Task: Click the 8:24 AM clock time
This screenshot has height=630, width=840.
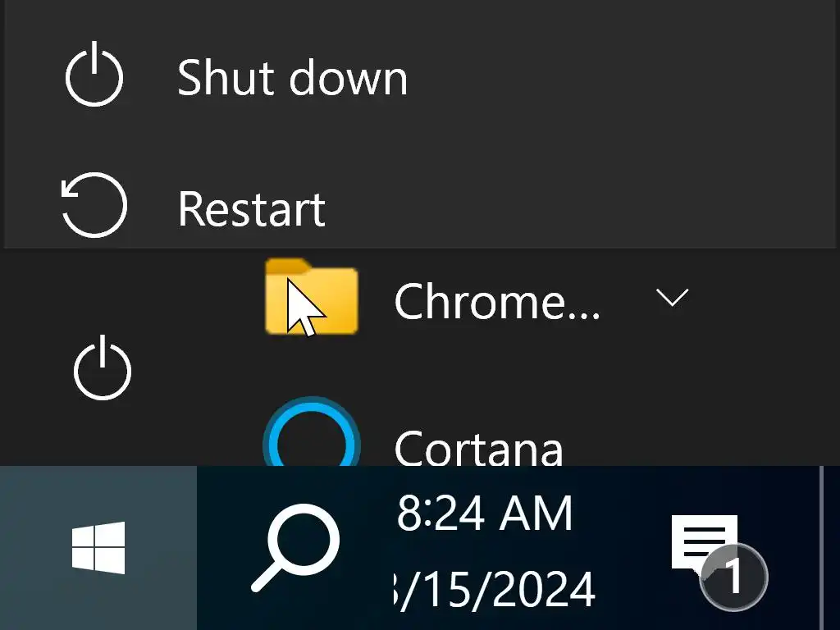Action: (x=484, y=515)
